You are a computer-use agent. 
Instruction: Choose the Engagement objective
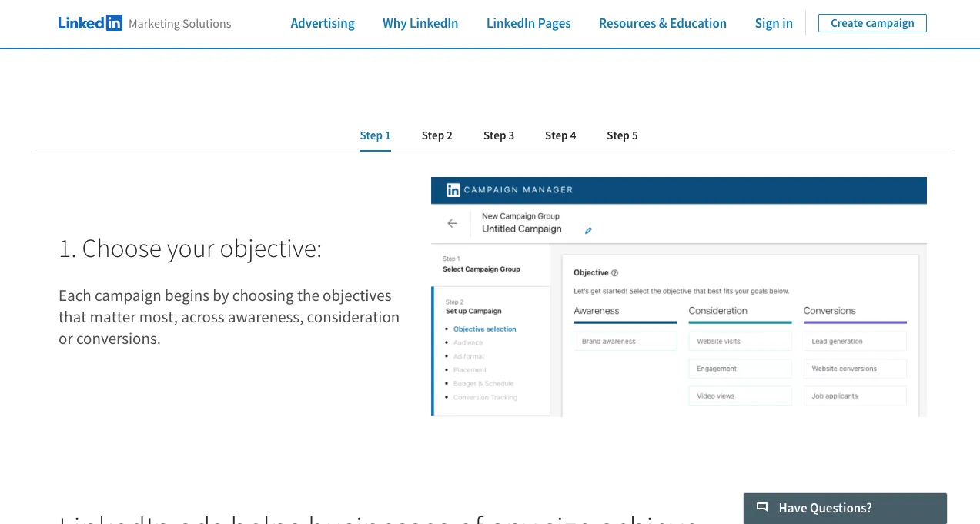tap(740, 369)
